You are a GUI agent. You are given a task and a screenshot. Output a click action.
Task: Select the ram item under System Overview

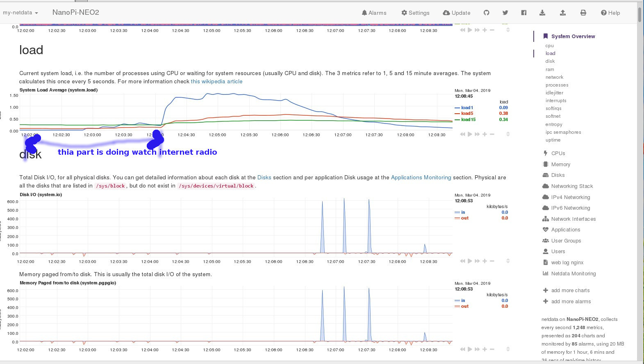click(550, 69)
